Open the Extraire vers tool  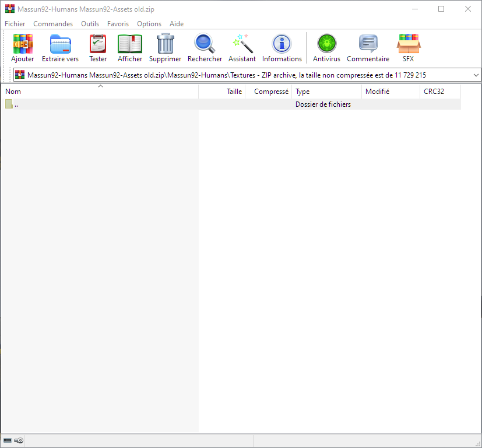(x=60, y=48)
